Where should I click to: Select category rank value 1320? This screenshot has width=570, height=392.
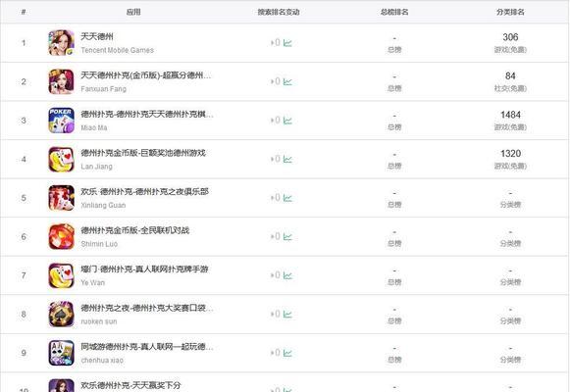[510, 154]
